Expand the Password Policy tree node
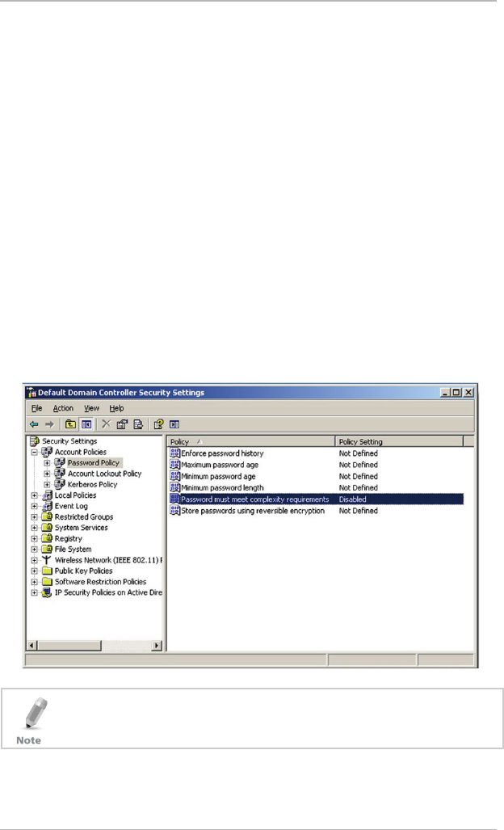 click(x=47, y=462)
